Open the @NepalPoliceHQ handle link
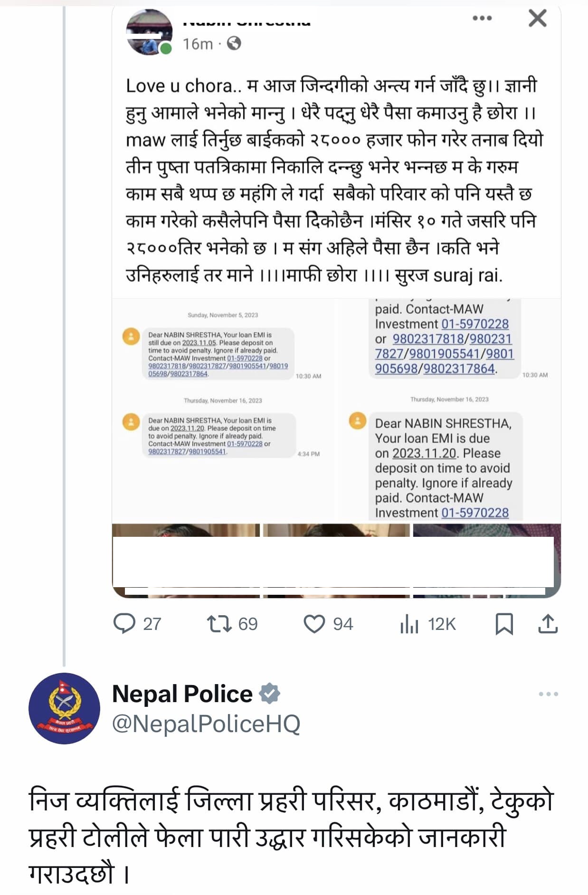 click(206, 724)
